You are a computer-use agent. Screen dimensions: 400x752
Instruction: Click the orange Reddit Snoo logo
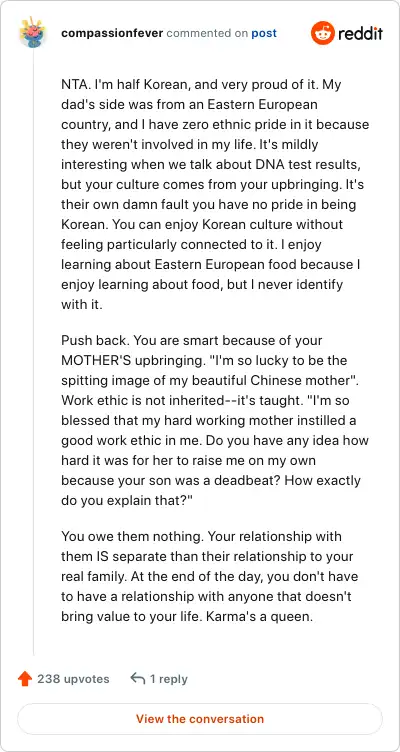click(x=322, y=33)
